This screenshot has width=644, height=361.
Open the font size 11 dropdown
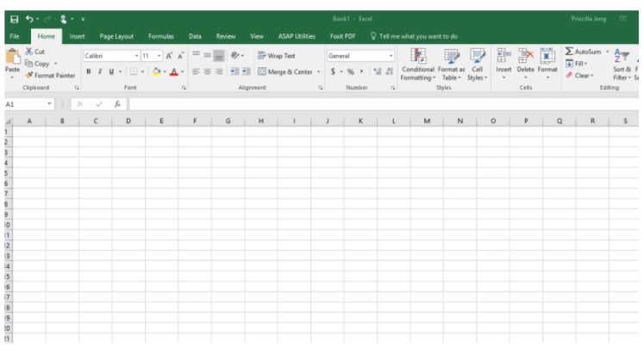pyautogui.click(x=159, y=56)
